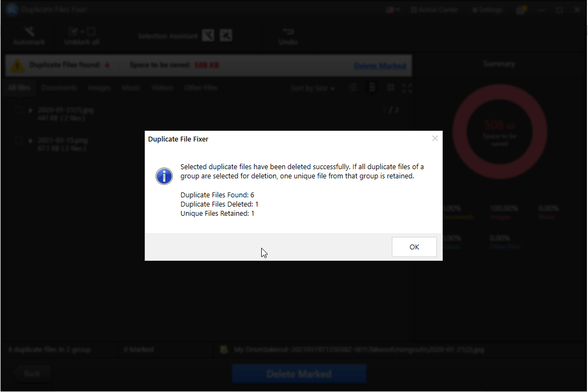Screen dimensions: 588x392
Task: Open the Action Center
Action: pyautogui.click(x=435, y=10)
